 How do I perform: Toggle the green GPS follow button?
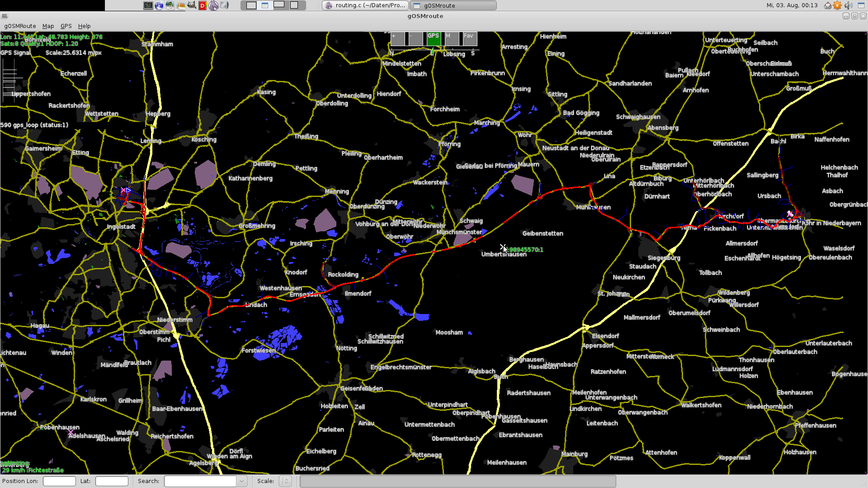[x=434, y=39]
